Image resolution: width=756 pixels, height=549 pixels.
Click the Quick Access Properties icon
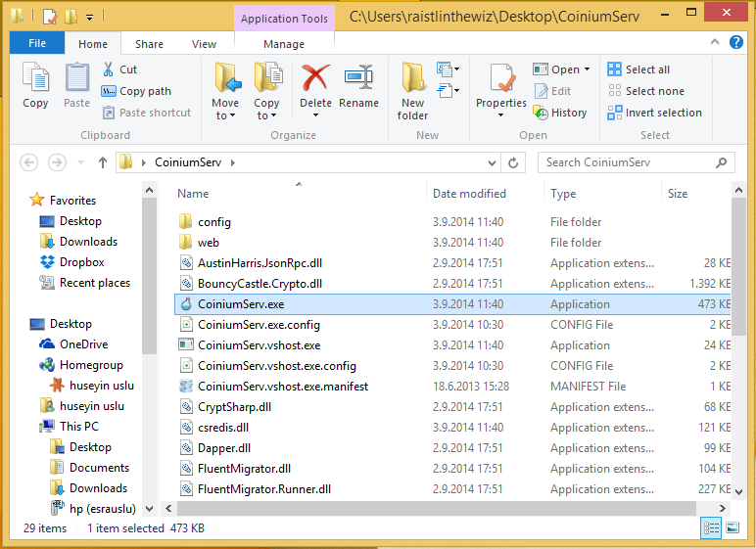[x=50, y=17]
